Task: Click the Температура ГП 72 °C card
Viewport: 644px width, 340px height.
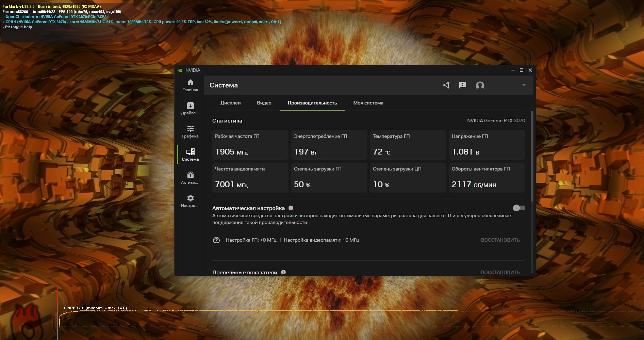Action: click(x=408, y=145)
